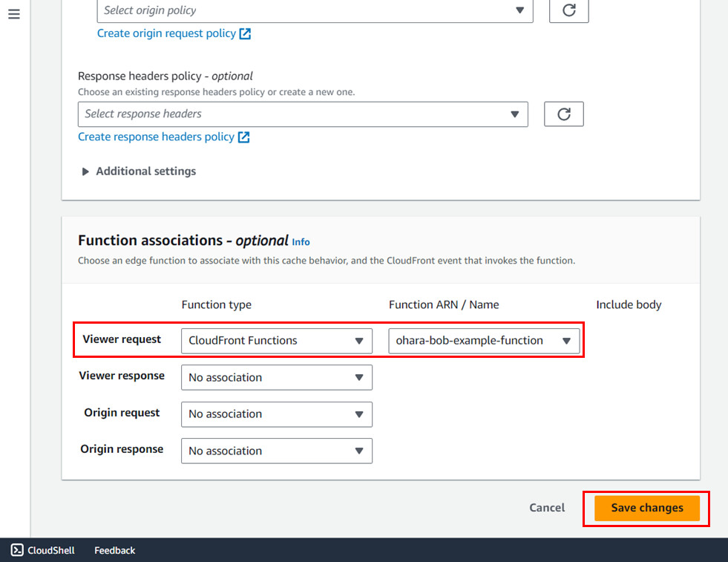728x562 pixels.
Task: Click the Create response headers policy link
Action: (156, 137)
